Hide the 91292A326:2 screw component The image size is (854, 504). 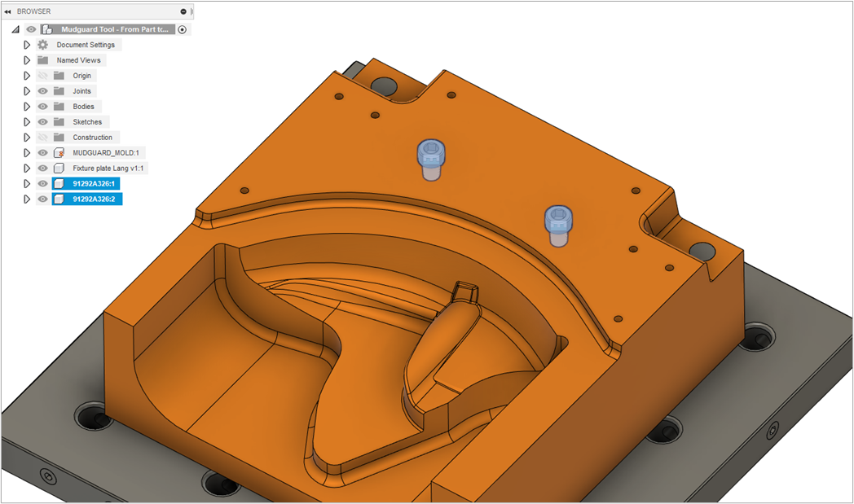click(x=42, y=199)
